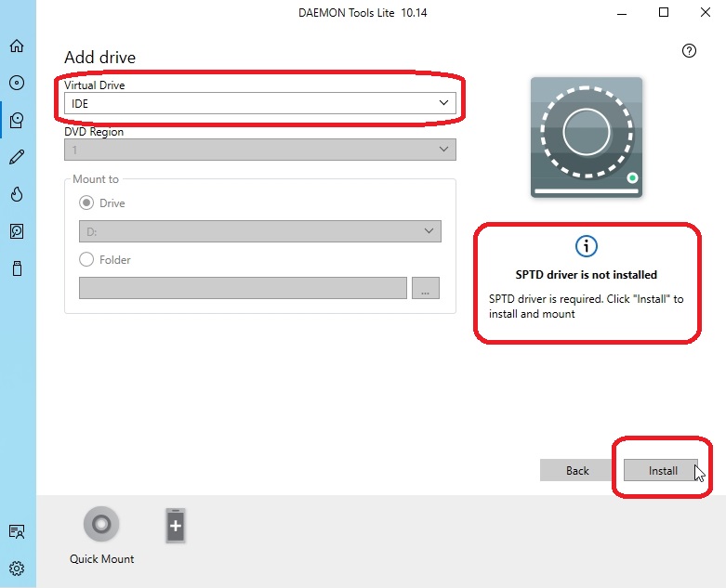This screenshot has height=588, width=726.
Task: Open the Home sidebar icon
Action: (x=17, y=46)
